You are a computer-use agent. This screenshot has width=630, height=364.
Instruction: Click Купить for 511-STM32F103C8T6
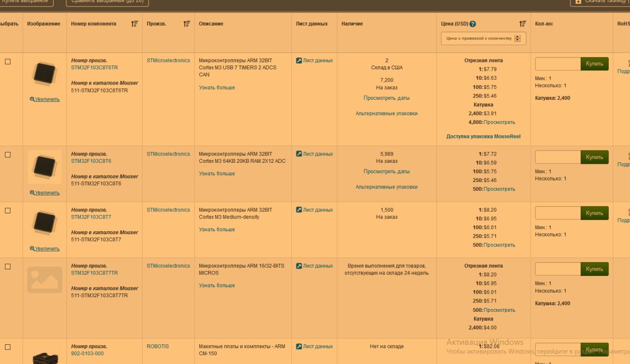595,157
